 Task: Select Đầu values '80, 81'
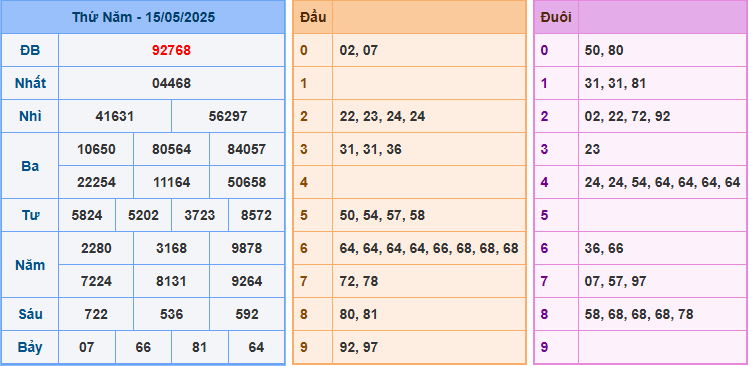[x=359, y=314]
